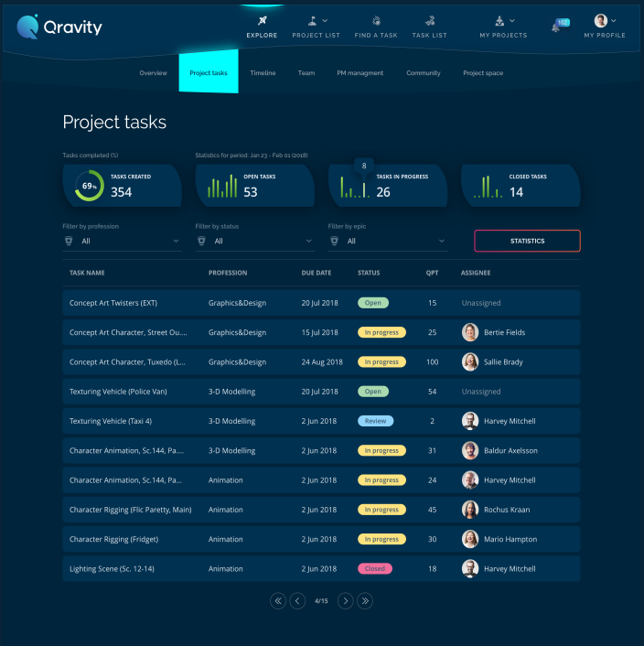
Task: Open the Filter by status dropdown
Action: 255,241
